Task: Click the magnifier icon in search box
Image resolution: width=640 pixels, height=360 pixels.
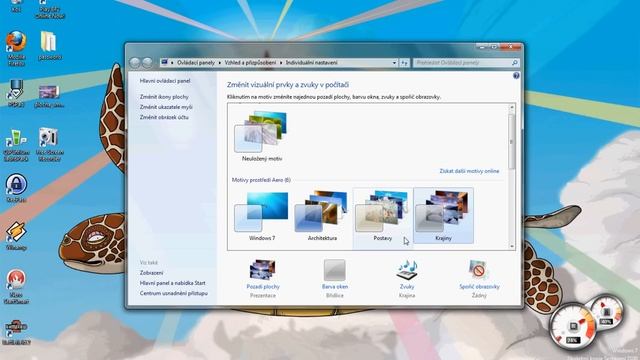Action: 515,63
